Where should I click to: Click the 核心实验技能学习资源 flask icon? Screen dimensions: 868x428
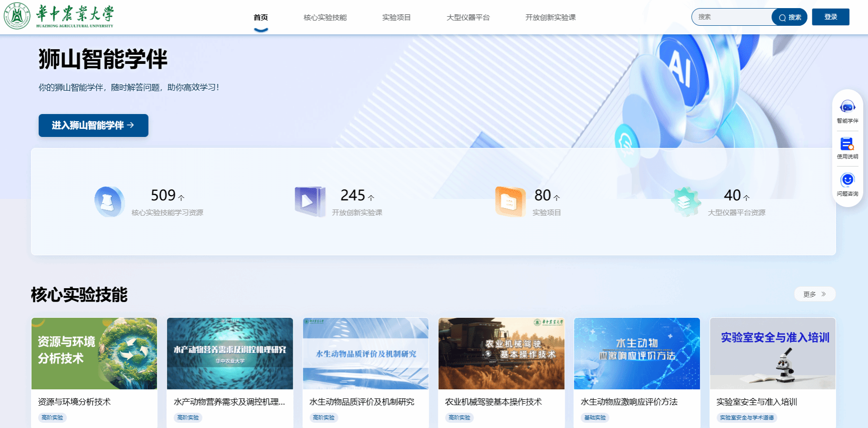[109, 202]
